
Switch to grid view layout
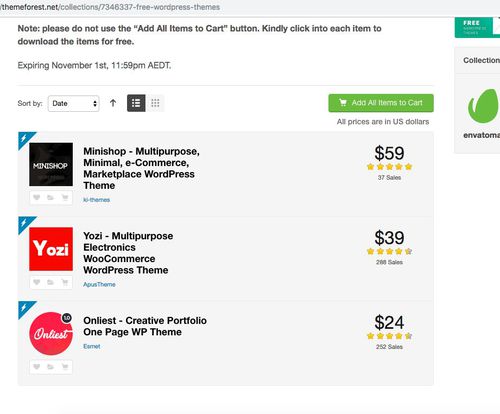point(155,103)
